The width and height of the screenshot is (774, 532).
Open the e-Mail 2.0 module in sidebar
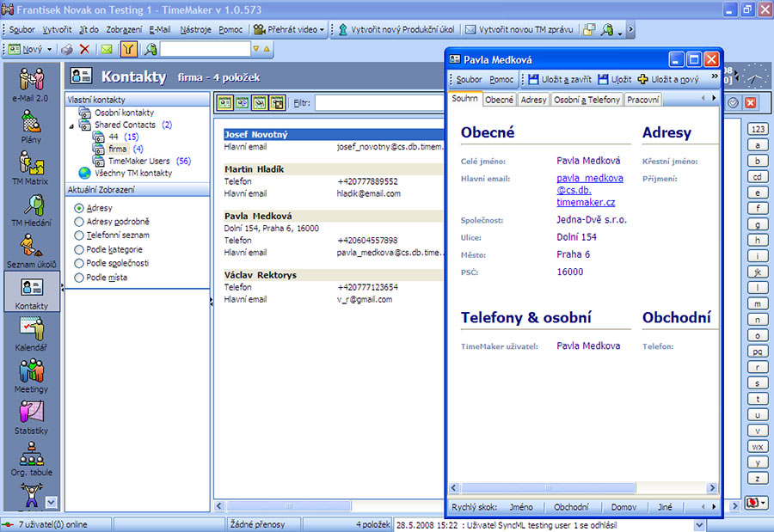pos(31,83)
